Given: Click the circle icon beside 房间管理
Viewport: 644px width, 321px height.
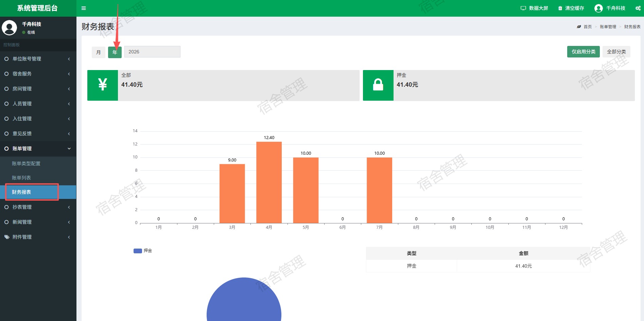Looking at the screenshot, I should (x=6, y=89).
